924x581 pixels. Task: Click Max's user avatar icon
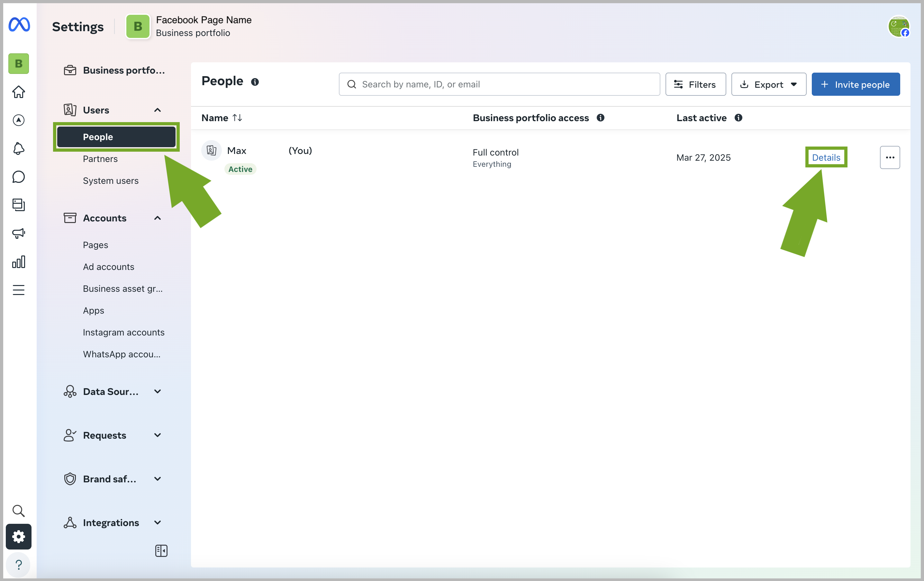212,150
